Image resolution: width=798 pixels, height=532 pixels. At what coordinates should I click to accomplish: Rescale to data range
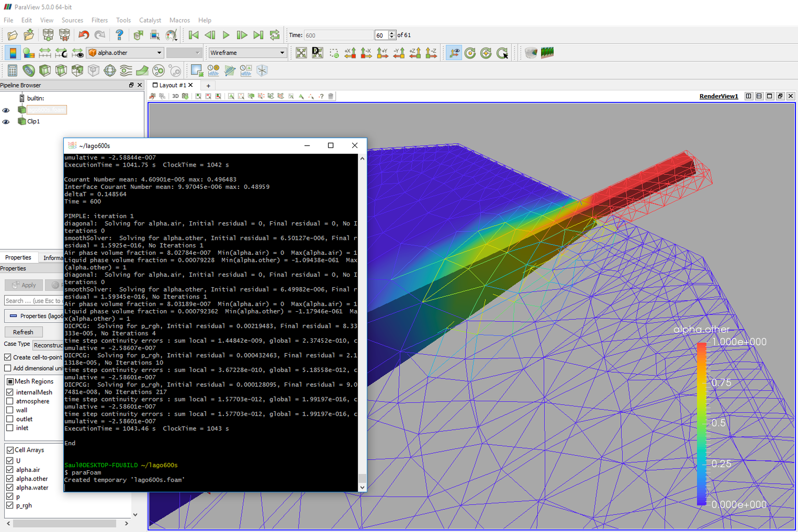click(x=45, y=53)
